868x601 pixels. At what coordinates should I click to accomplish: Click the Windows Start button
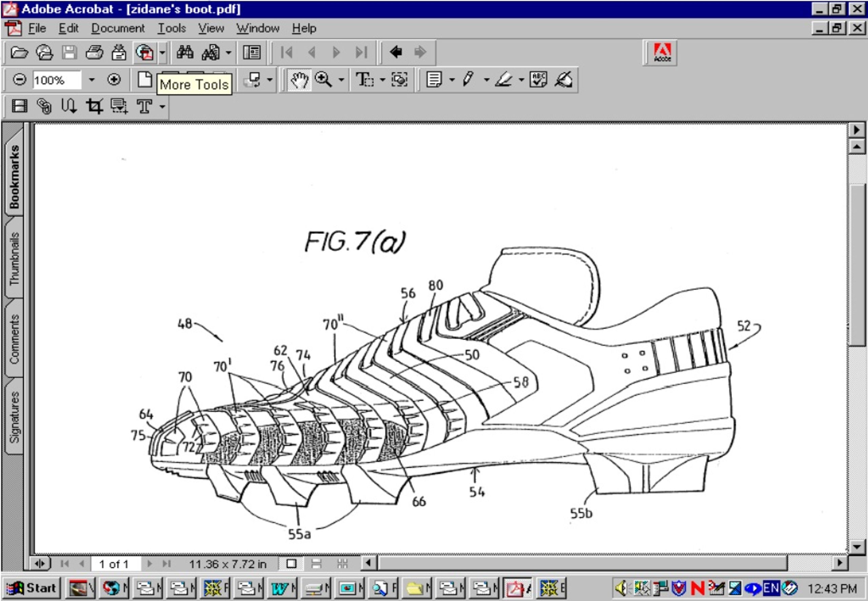31,588
